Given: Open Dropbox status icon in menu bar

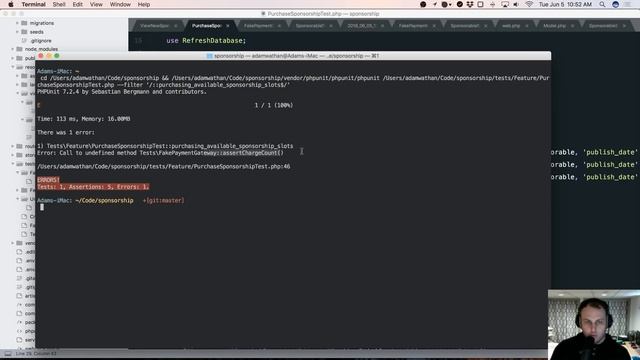Looking at the screenshot, I should [x=470, y=4].
